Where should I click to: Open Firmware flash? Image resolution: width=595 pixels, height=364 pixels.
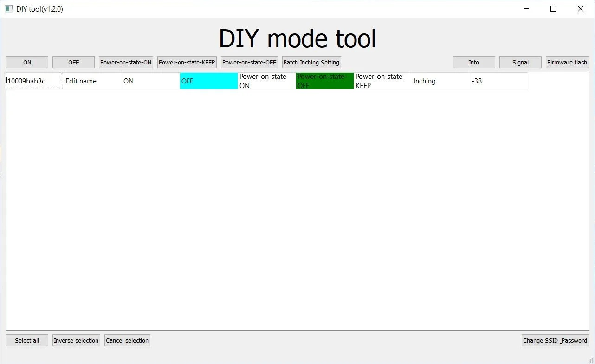[x=567, y=62]
